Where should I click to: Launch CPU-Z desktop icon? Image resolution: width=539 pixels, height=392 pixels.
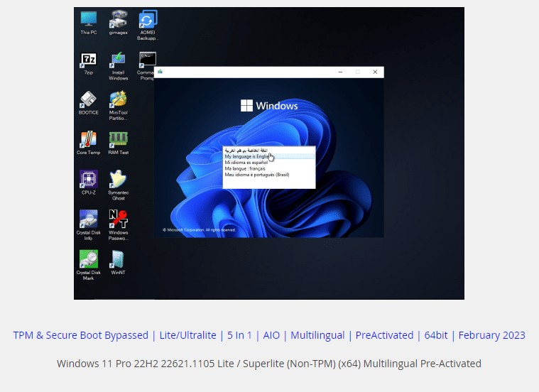pyautogui.click(x=88, y=183)
